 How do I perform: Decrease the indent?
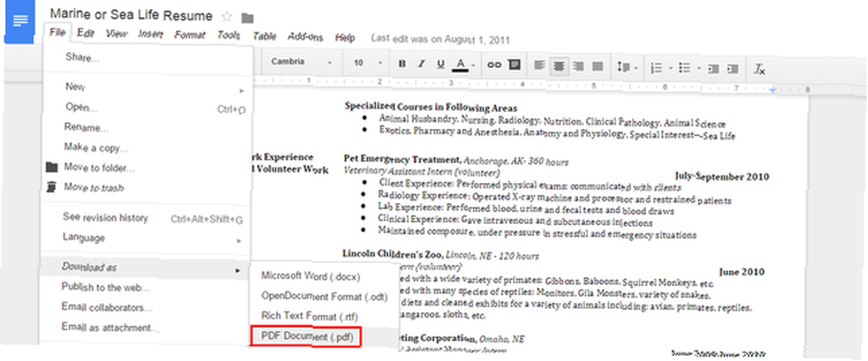click(x=713, y=69)
